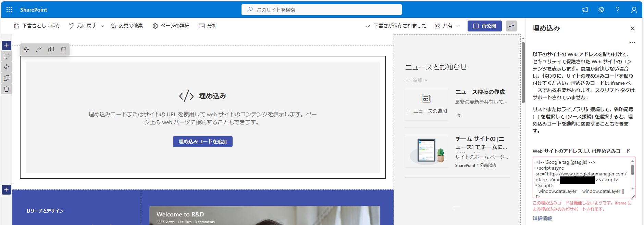
Task: Click the ニュースとお知らせ heading
Action: click(436, 67)
